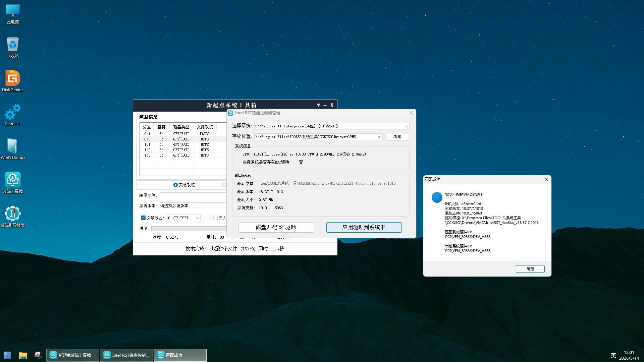Click the 应用驱动到系统中 button

[364, 227]
